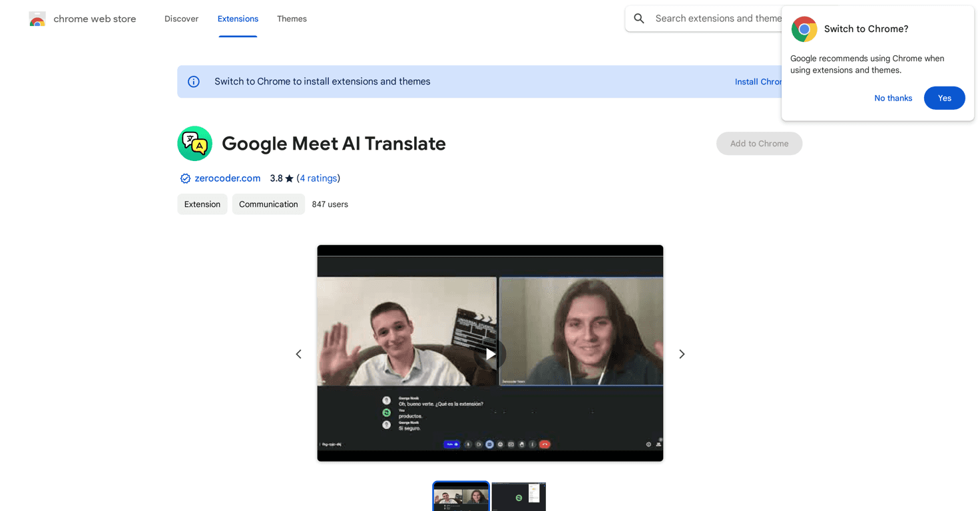980x511 pixels.
Task: Click the Install Chrome link
Action: [758, 81]
